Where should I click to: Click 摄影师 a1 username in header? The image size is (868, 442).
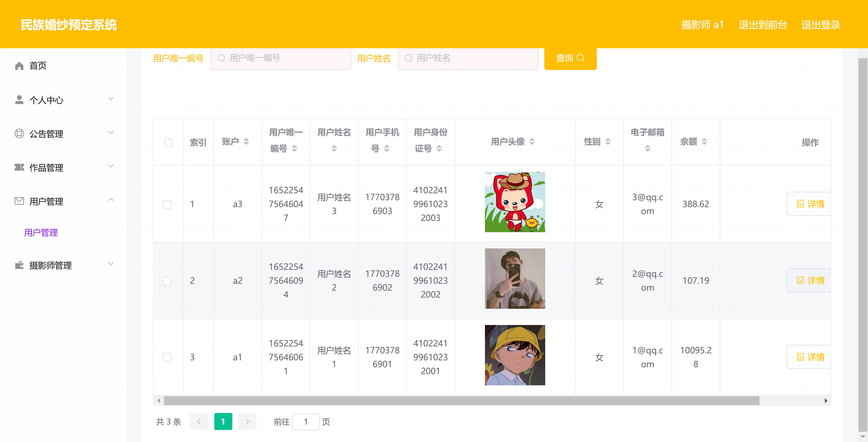[702, 25]
